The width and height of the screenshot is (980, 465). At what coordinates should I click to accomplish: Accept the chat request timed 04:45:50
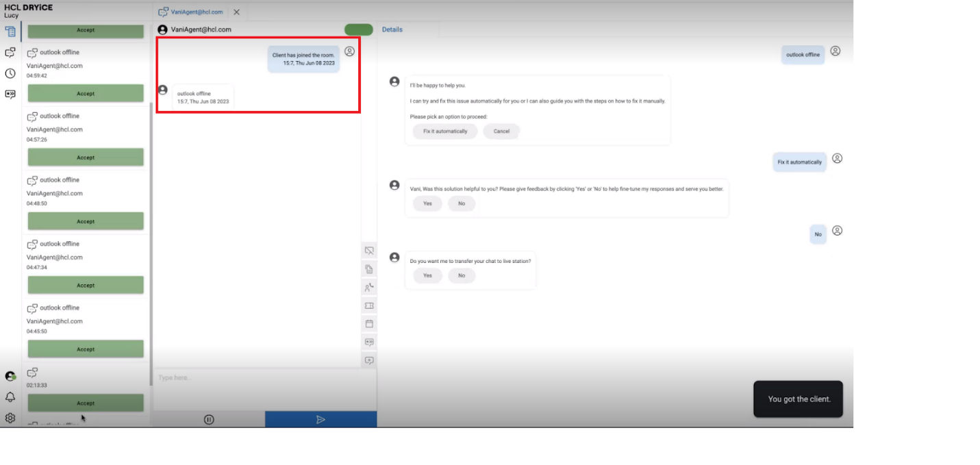[x=86, y=349]
